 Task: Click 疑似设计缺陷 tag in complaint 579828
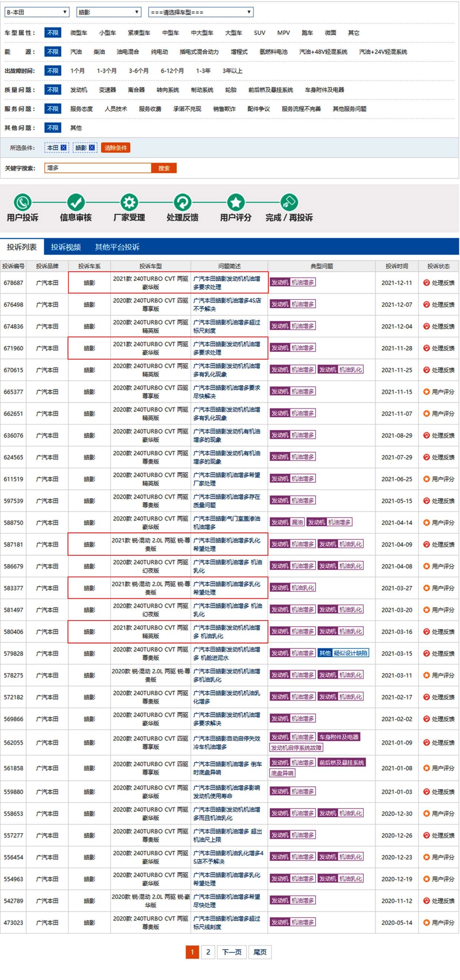tap(350, 653)
